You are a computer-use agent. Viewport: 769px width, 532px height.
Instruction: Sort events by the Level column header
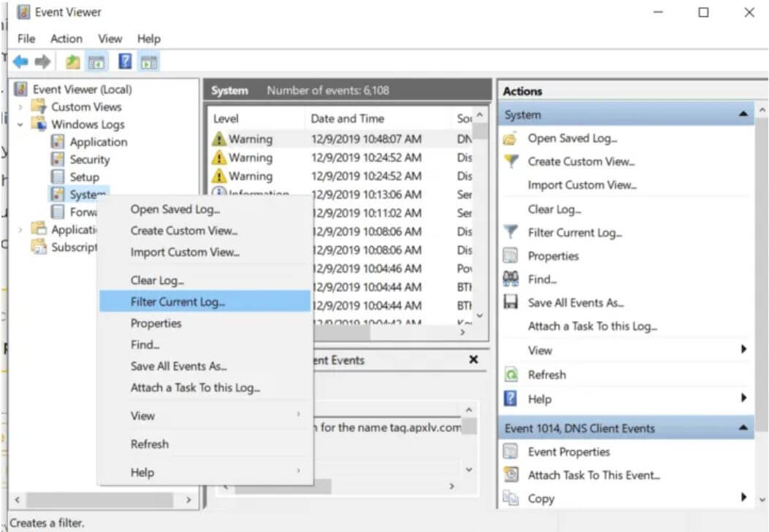pyautogui.click(x=226, y=118)
